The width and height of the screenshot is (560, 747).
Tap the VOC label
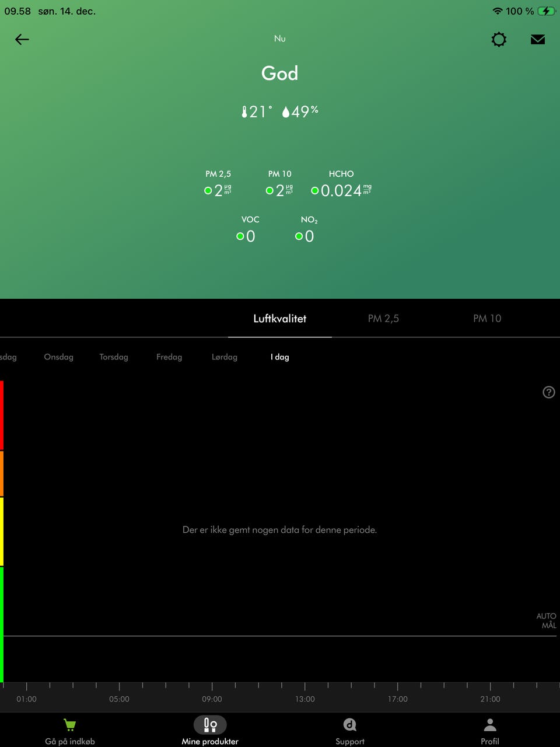pyautogui.click(x=250, y=219)
